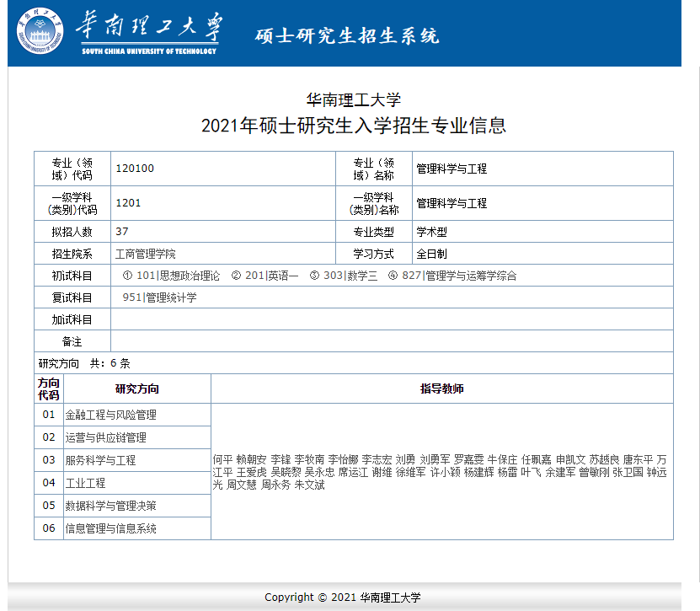Click the major code value 120100
The image size is (700, 611).
[135, 169]
